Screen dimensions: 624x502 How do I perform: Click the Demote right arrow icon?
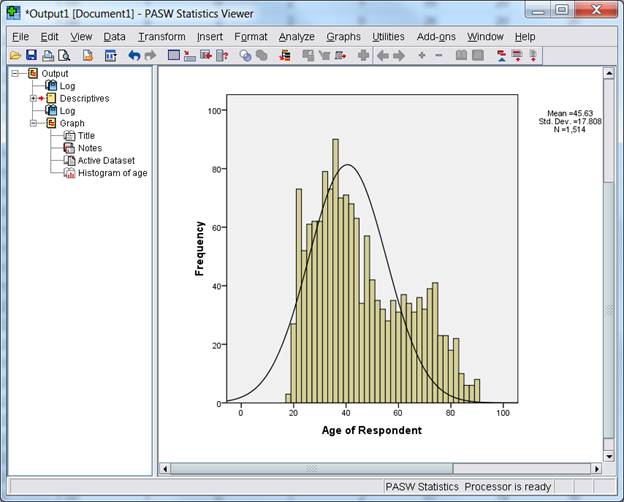pyautogui.click(x=399, y=56)
